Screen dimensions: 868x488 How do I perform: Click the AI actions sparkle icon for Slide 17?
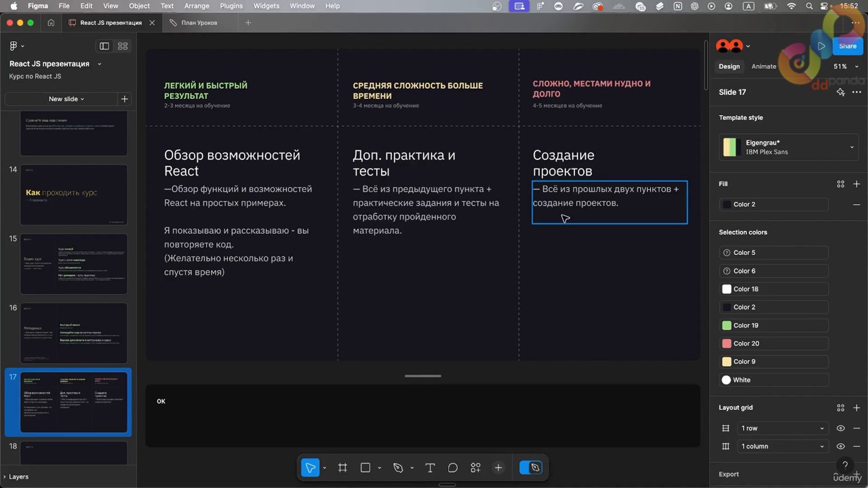pos(841,92)
